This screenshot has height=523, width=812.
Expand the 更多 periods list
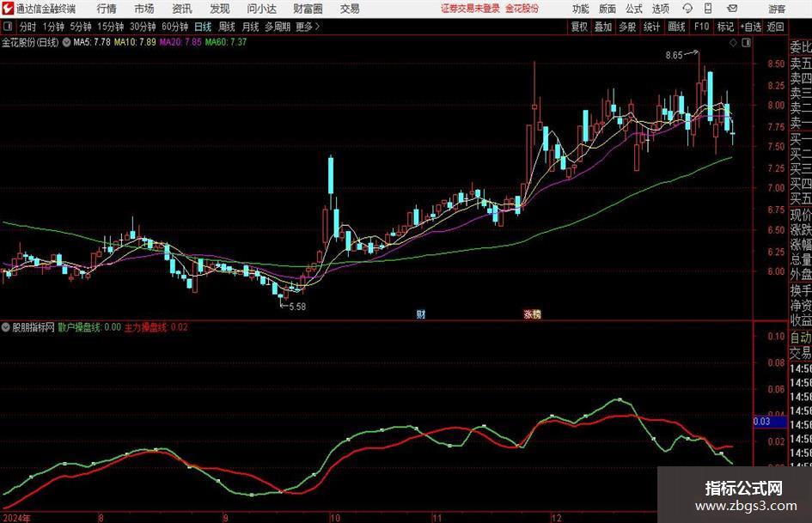tap(308, 27)
